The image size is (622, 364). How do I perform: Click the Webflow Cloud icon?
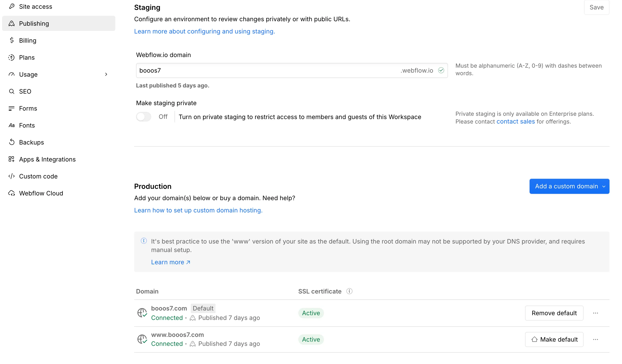coord(12,194)
